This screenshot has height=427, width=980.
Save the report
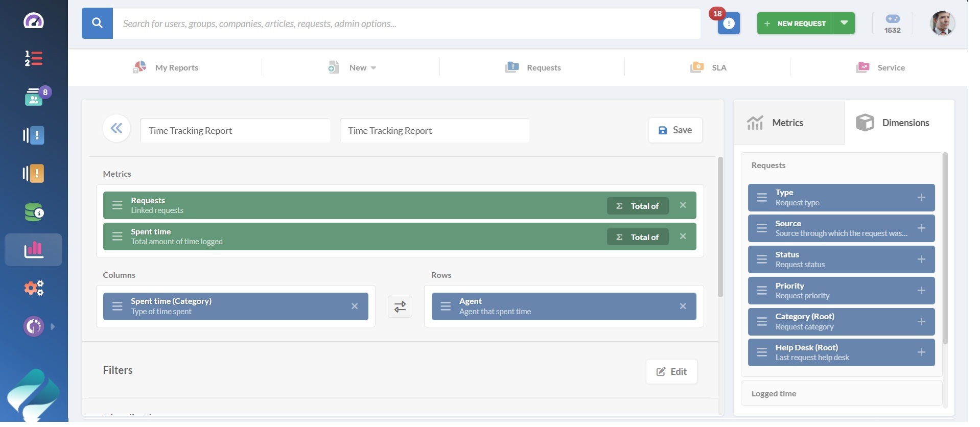click(x=675, y=130)
